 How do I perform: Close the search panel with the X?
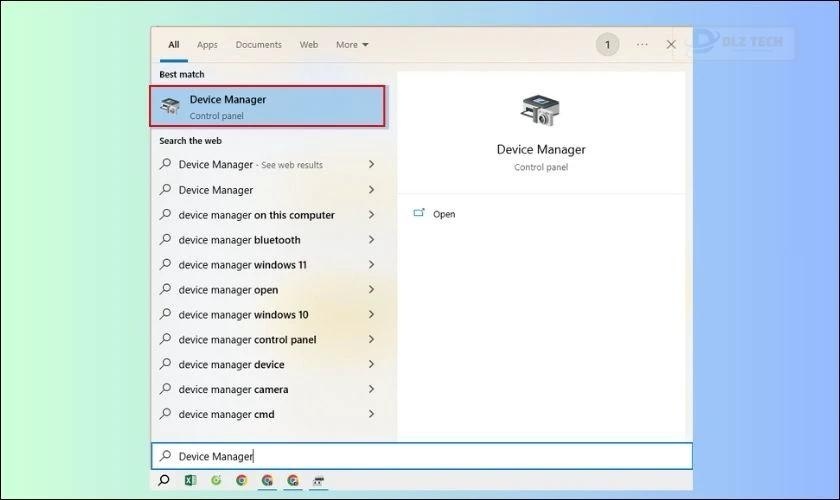(671, 44)
